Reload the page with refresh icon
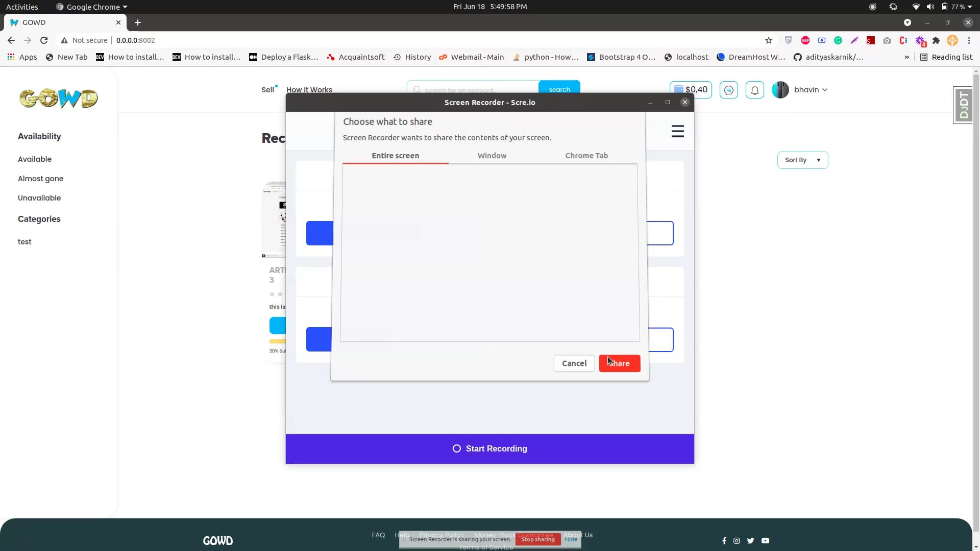This screenshot has height=551, width=980. pos(44,40)
